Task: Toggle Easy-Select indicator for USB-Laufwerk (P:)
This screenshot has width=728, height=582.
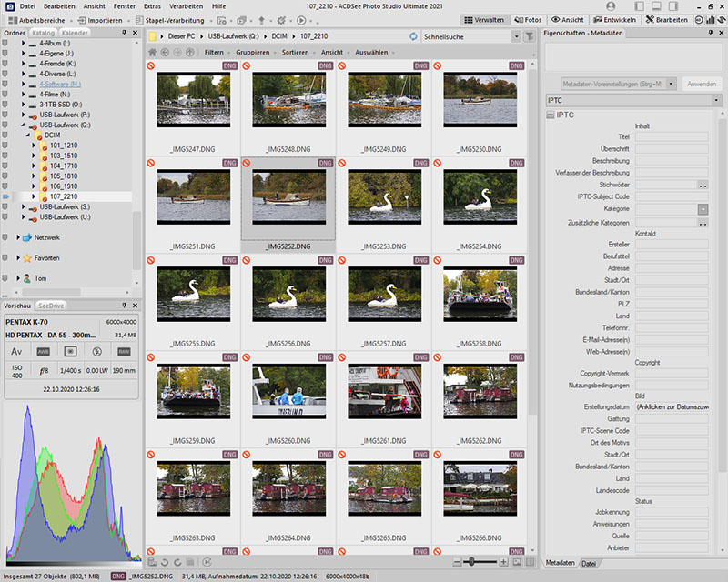Action: (5, 115)
